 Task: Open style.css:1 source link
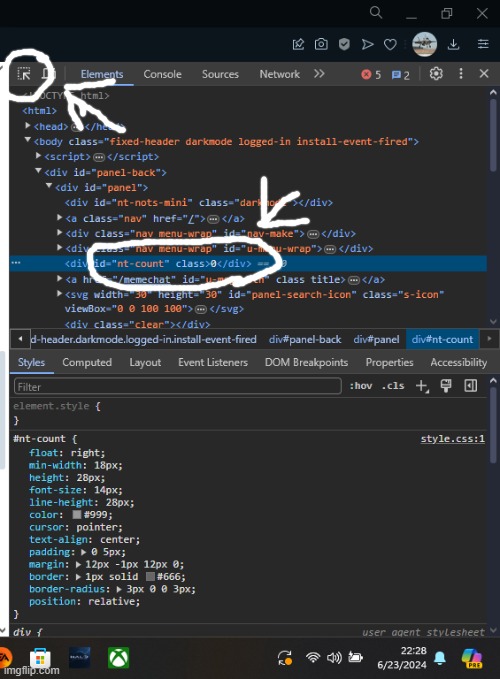click(452, 439)
